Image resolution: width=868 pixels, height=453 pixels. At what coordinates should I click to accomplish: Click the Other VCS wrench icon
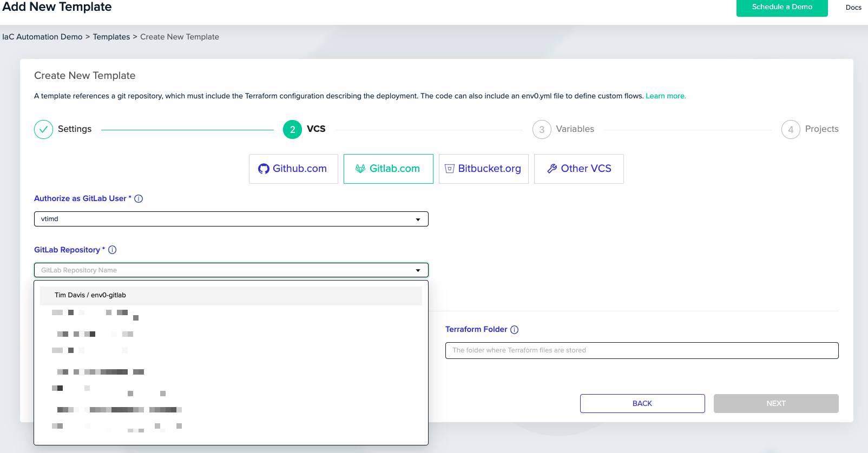(x=552, y=169)
